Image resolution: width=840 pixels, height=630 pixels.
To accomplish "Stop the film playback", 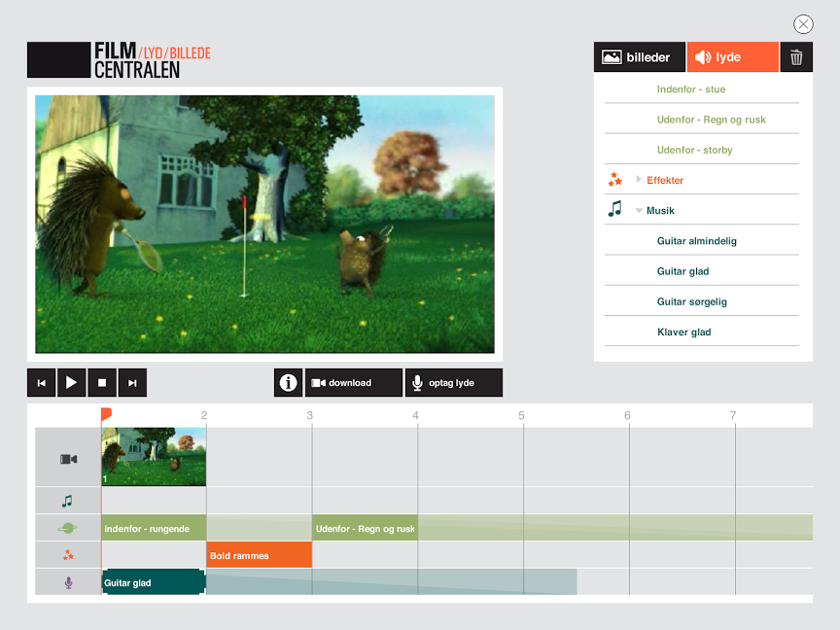I will pyautogui.click(x=102, y=382).
